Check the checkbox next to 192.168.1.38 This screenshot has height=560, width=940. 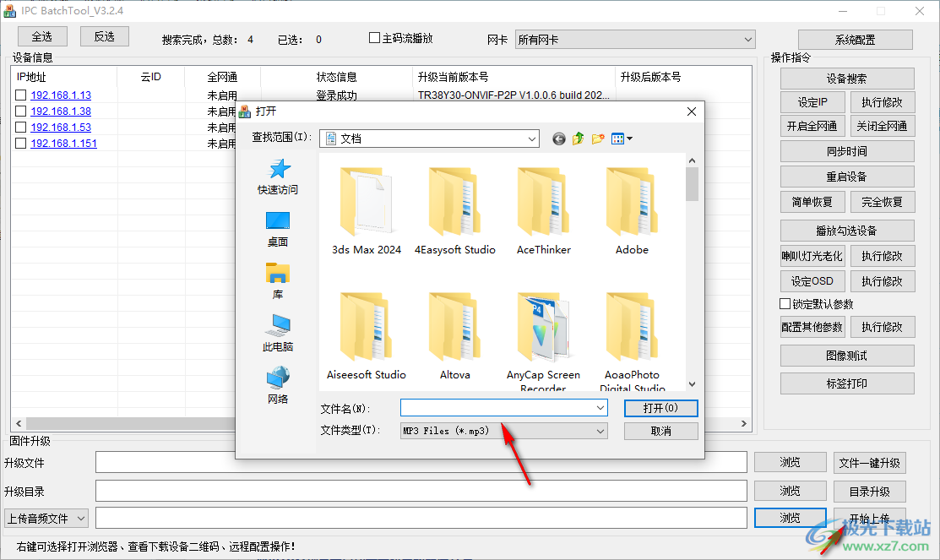click(x=20, y=111)
